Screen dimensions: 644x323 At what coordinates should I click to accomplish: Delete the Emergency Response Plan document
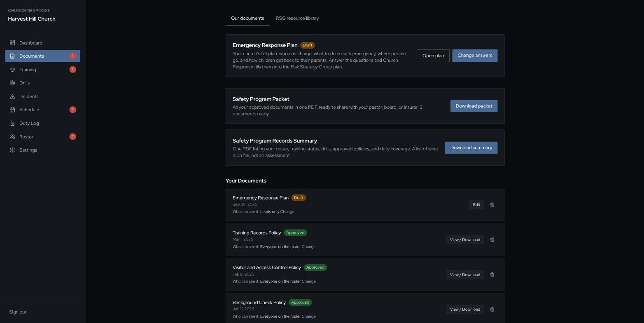[492, 205]
